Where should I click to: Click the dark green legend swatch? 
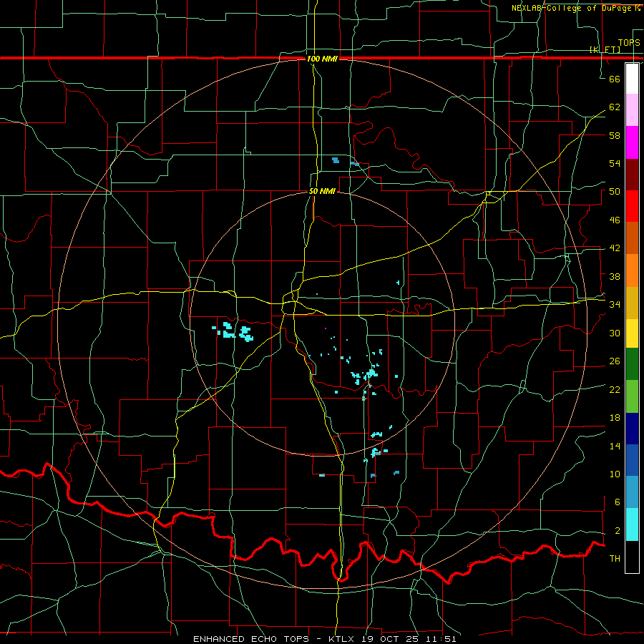(632, 364)
